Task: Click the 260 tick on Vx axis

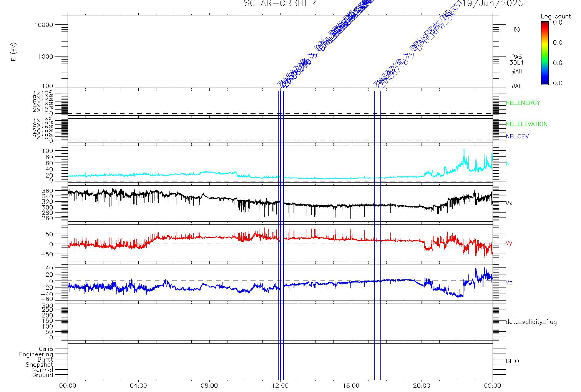Action: point(48,218)
